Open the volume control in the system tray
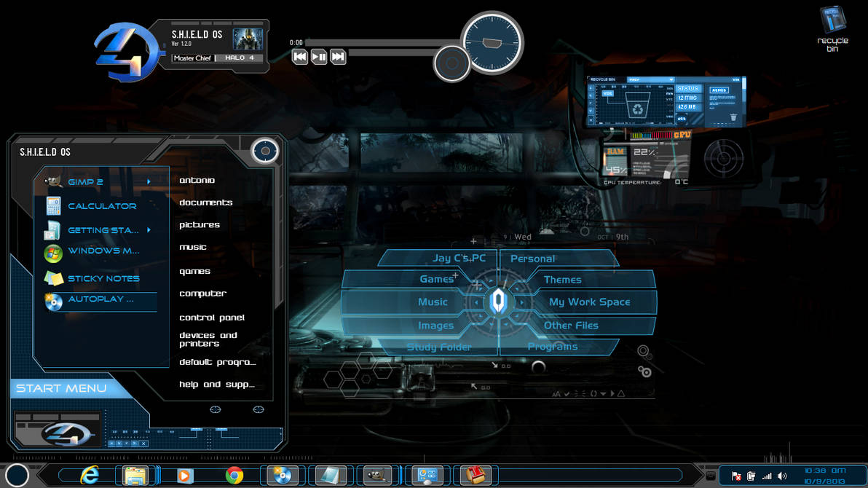 (782, 476)
